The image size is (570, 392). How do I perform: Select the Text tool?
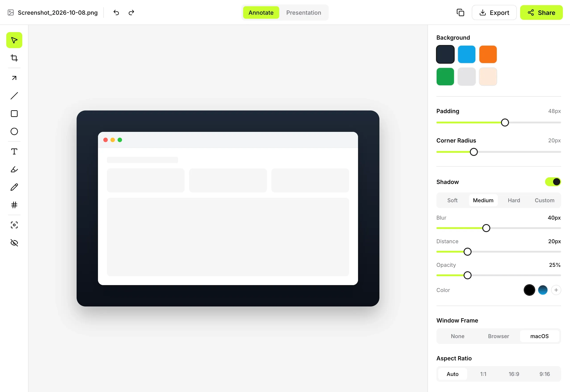point(14,151)
